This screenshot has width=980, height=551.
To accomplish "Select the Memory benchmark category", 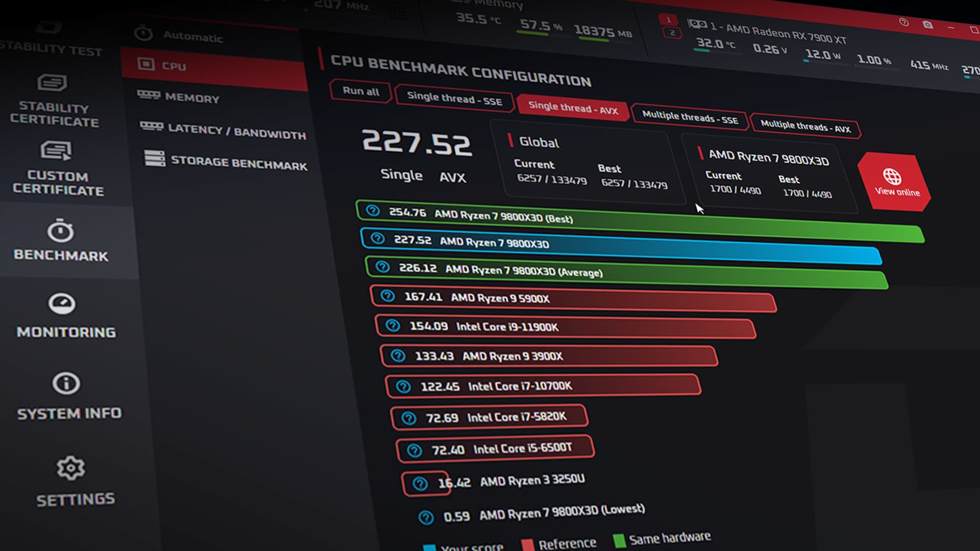I will point(179,97).
